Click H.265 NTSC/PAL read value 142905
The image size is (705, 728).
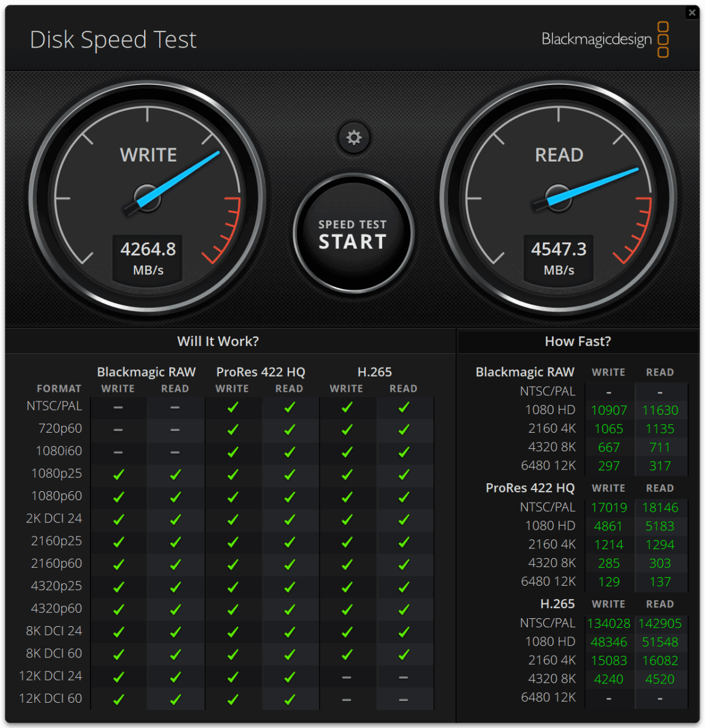[660, 624]
